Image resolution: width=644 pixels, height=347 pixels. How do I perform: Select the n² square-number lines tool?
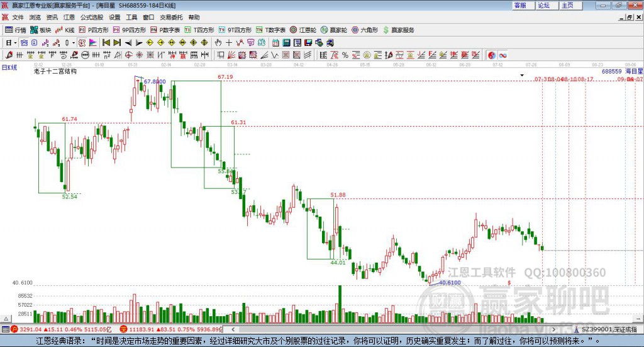(x=107, y=55)
